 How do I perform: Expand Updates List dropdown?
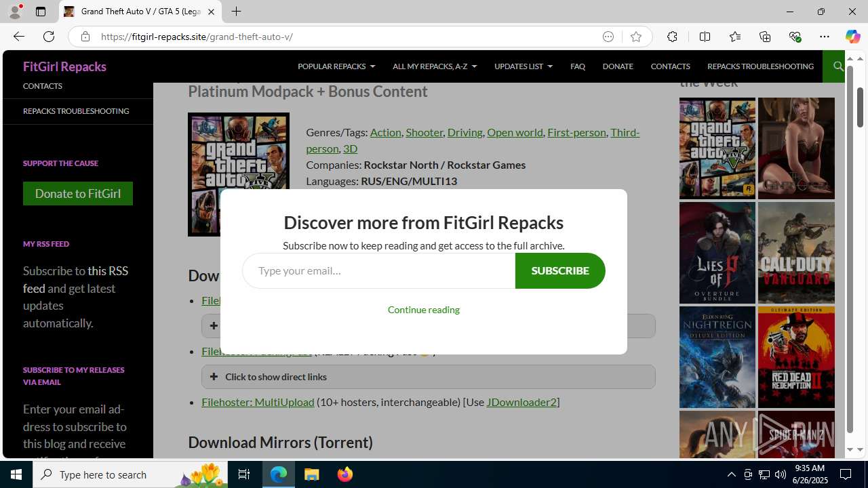click(x=524, y=66)
